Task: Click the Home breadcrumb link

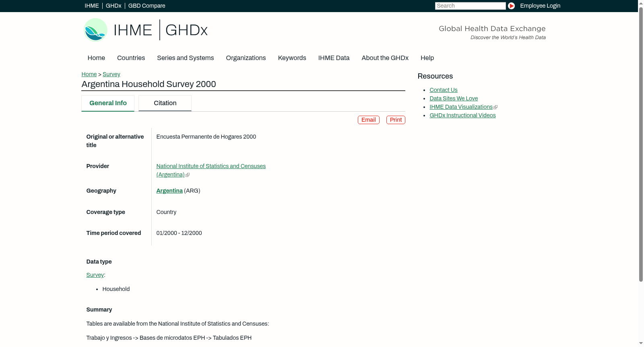Action: [89, 74]
